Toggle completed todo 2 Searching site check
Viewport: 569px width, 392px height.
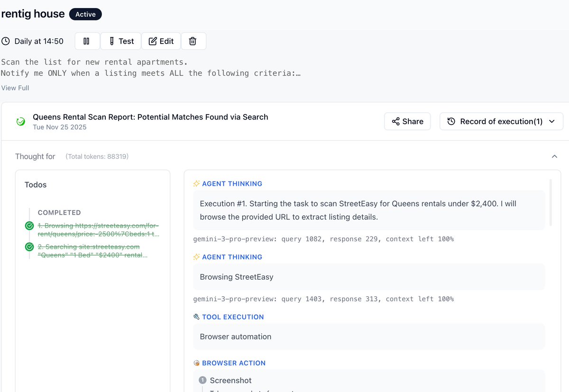pyautogui.click(x=29, y=247)
